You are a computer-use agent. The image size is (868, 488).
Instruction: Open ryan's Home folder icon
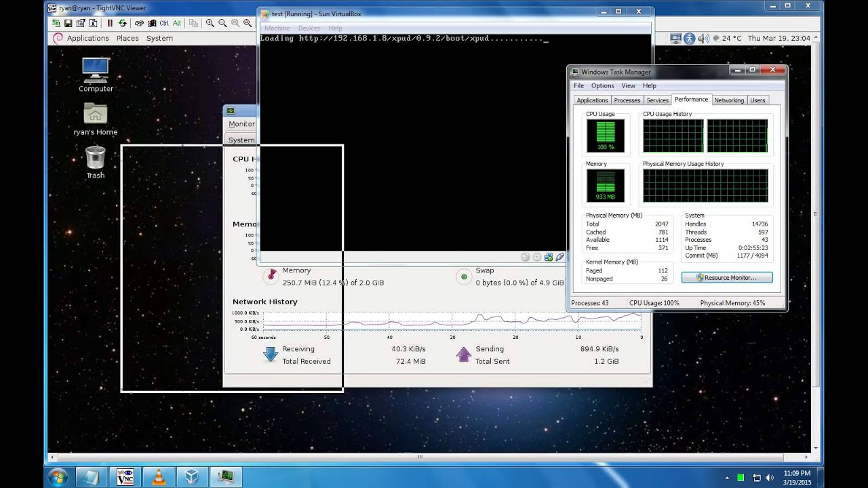click(96, 119)
